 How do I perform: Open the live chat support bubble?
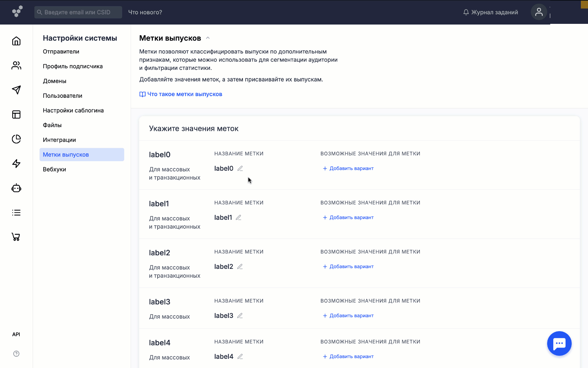tap(559, 343)
